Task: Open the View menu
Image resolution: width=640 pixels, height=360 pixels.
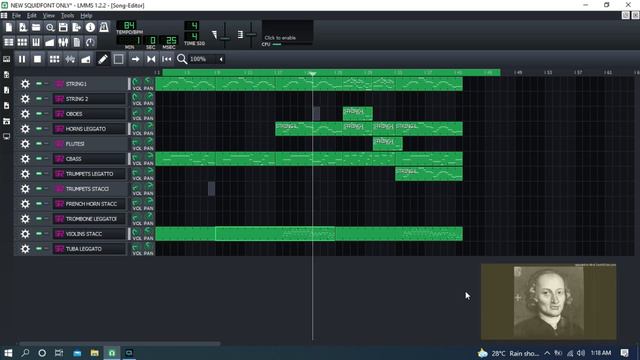Action: [x=49, y=16]
